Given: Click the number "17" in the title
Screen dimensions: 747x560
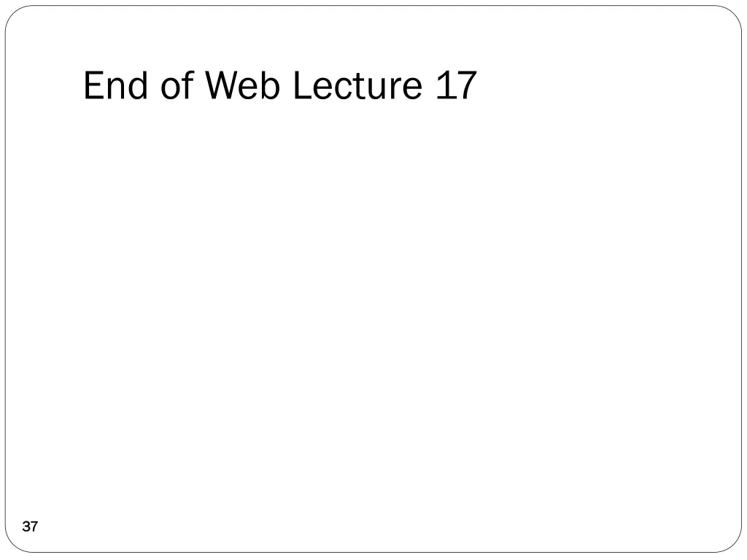Looking at the screenshot, I should (455, 86).
